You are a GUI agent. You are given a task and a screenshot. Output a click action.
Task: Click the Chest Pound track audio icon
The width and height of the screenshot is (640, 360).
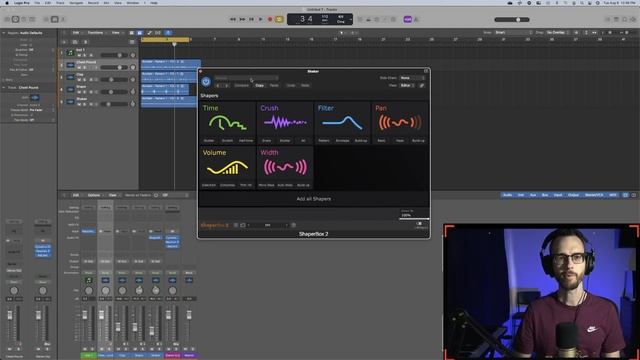pyautogui.click(x=70, y=65)
